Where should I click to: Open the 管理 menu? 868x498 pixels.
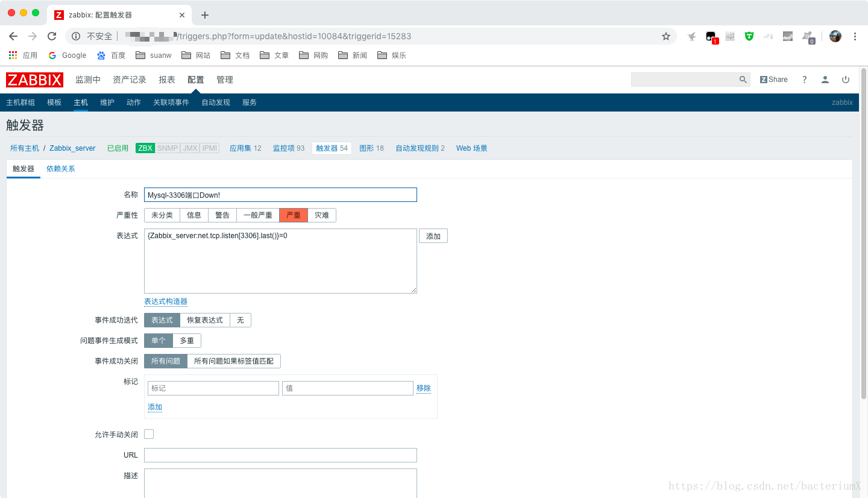[x=225, y=80]
